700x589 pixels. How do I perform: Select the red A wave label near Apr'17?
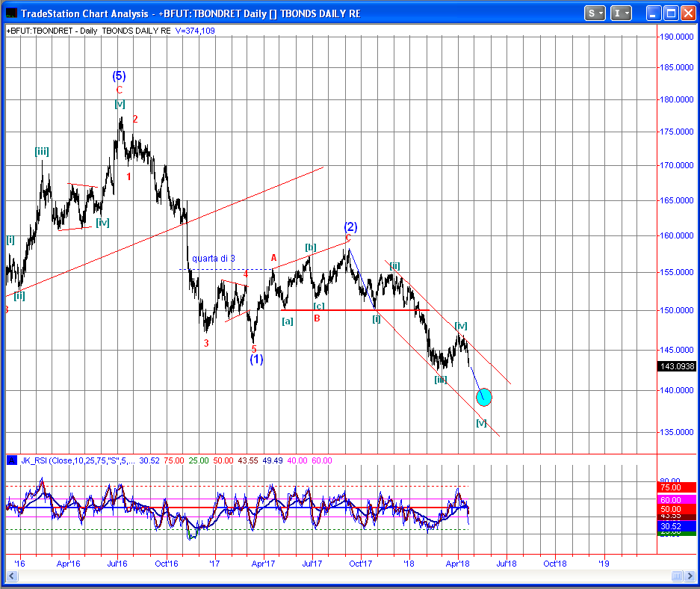pyautogui.click(x=273, y=258)
